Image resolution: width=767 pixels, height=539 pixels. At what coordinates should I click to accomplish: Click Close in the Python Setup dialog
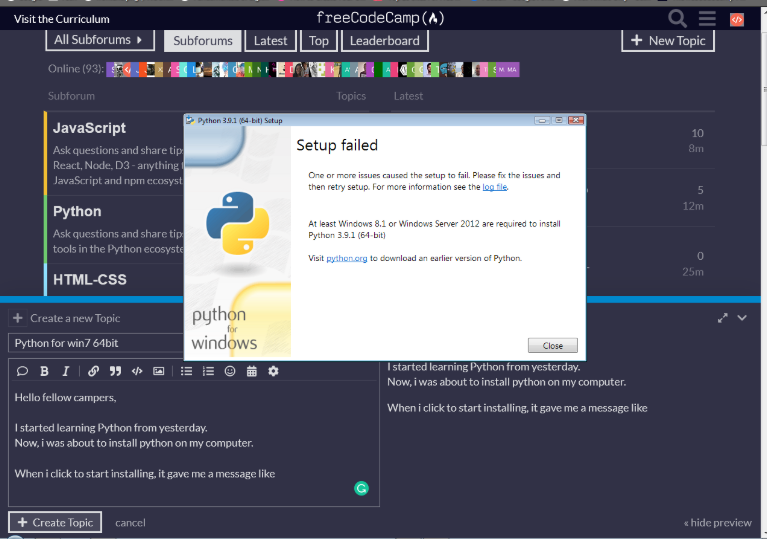553,345
